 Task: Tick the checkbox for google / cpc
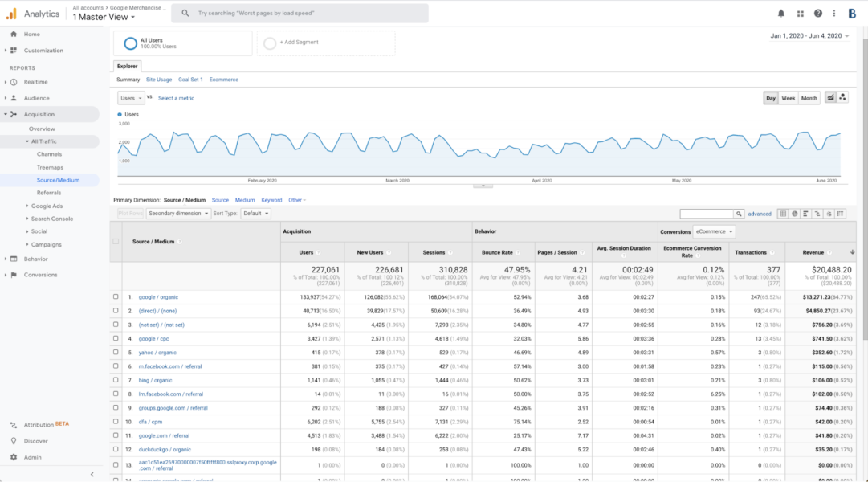click(116, 338)
